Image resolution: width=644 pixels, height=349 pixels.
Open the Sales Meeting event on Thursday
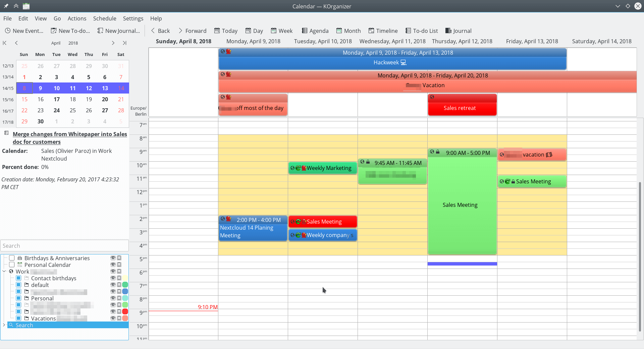click(462, 205)
